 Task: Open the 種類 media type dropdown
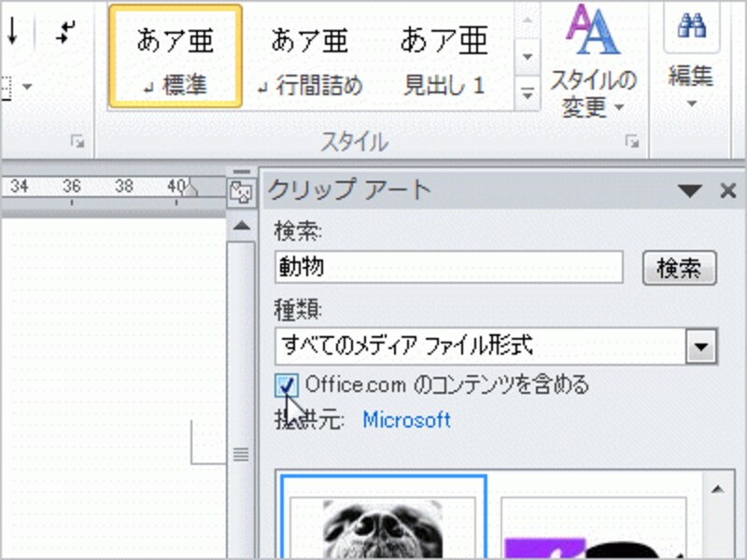pyautogui.click(x=701, y=346)
